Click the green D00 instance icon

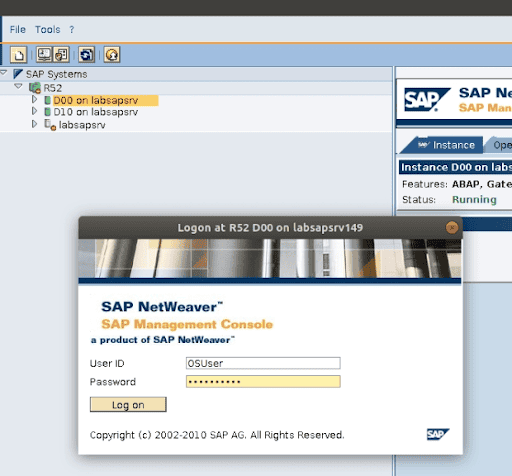point(47,100)
